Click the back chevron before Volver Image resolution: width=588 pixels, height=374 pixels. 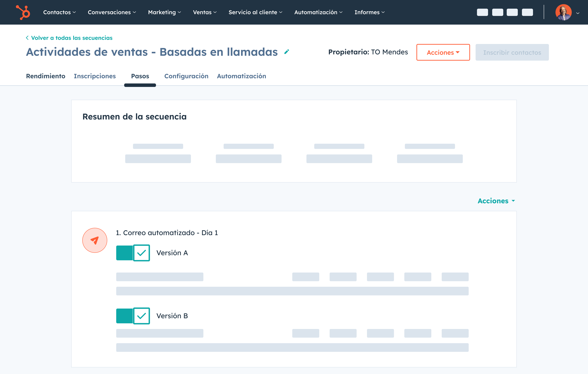tap(27, 38)
